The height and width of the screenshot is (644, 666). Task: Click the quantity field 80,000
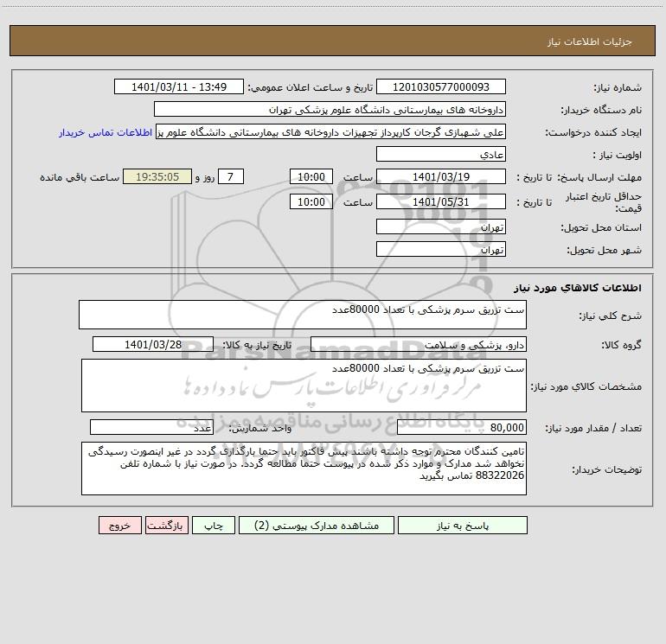pyautogui.click(x=462, y=427)
